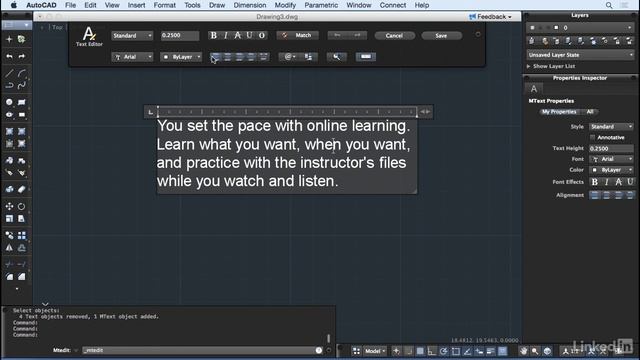The width and height of the screenshot is (640, 360).
Task: Click the insert field icon in Text Editor
Action: pos(308,57)
